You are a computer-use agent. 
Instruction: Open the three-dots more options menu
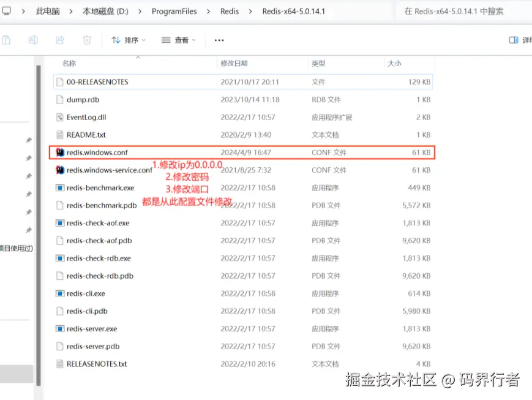pos(219,40)
